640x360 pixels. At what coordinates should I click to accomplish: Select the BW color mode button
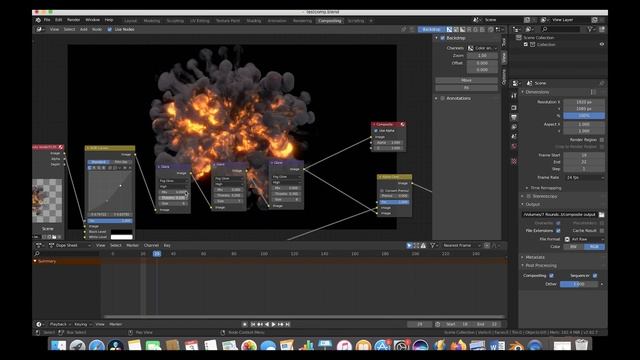point(574,247)
